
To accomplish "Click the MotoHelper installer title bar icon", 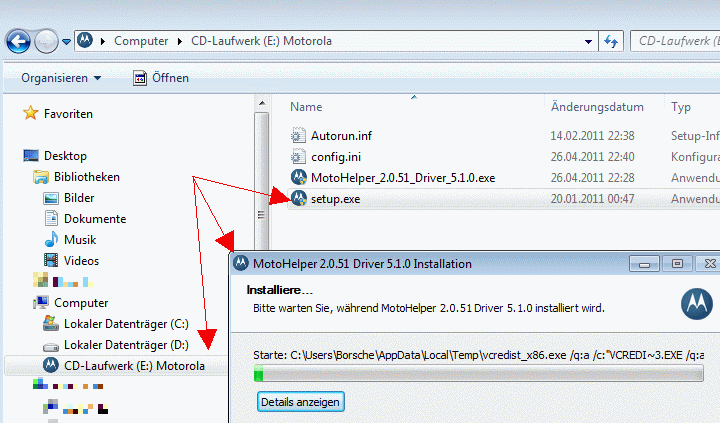I will tap(241, 263).
